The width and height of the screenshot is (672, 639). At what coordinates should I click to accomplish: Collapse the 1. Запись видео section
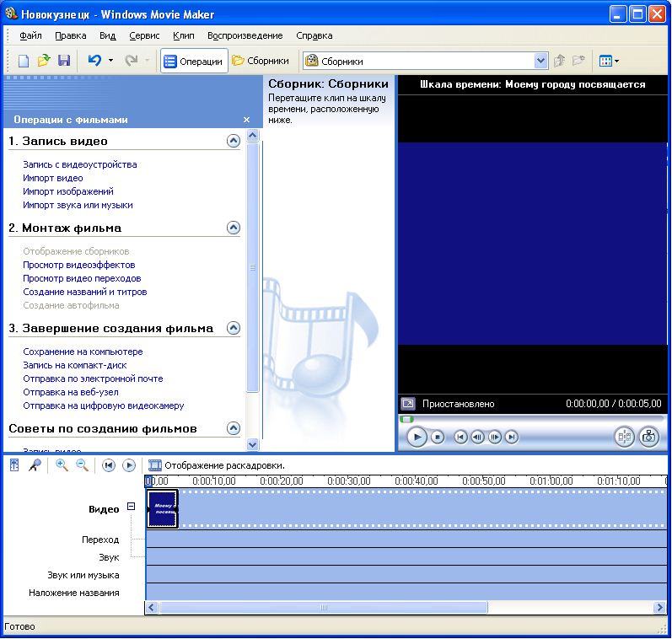pos(234,141)
